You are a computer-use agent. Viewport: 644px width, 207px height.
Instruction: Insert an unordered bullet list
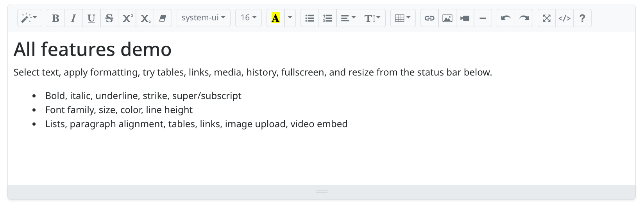(x=309, y=18)
